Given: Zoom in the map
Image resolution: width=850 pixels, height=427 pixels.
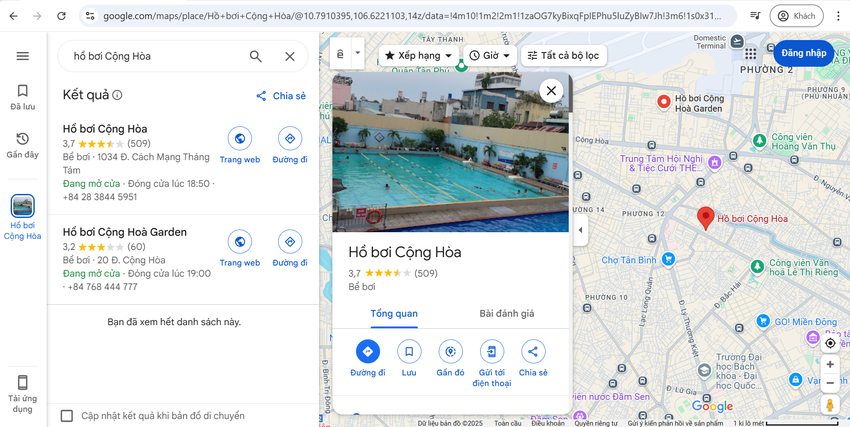Looking at the screenshot, I should [829, 365].
